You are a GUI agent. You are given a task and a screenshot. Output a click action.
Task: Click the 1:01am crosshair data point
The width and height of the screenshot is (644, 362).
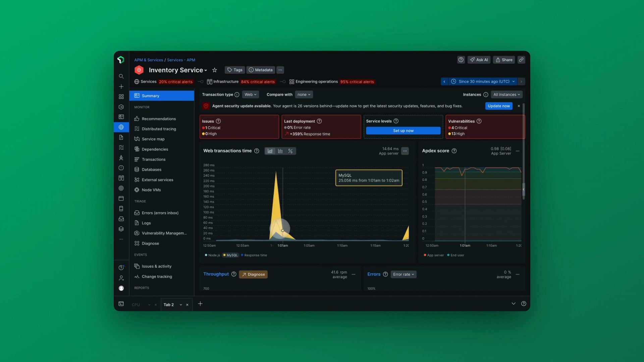[x=283, y=231]
